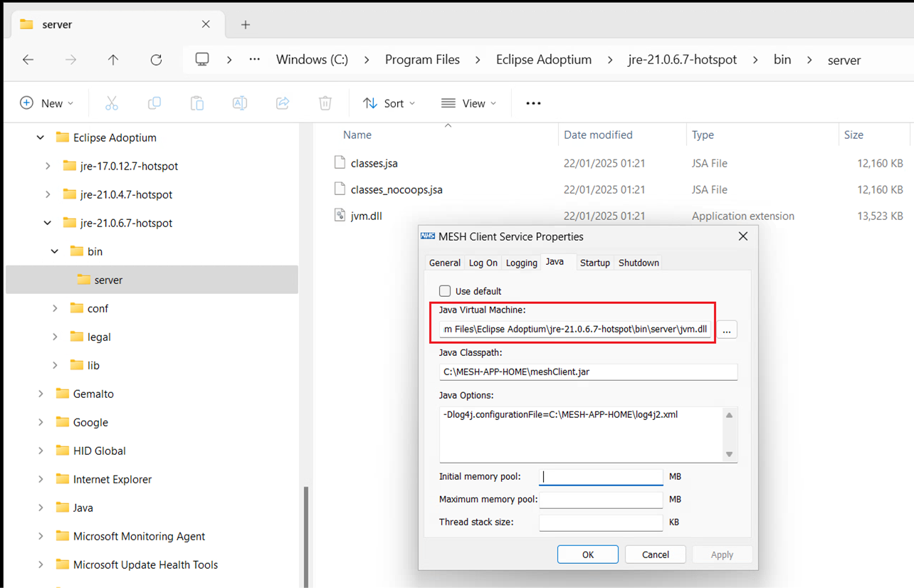The width and height of the screenshot is (914, 588).
Task: Expand the conf folder node
Action: click(55, 308)
